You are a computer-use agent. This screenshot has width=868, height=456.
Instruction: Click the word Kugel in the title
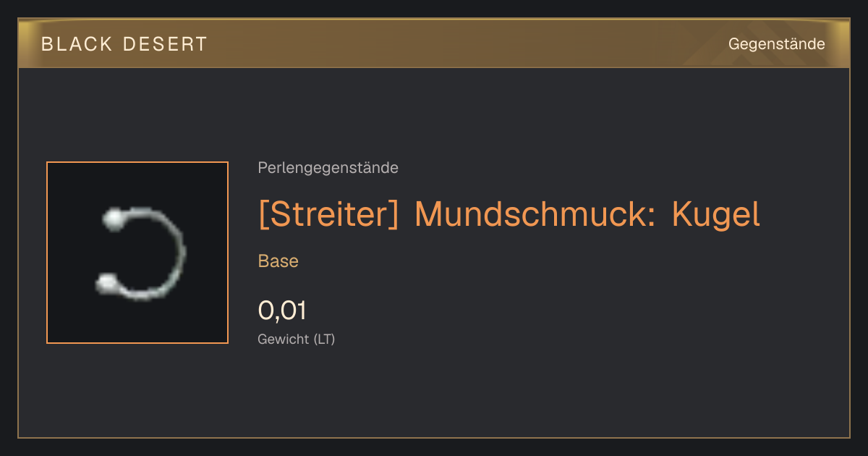click(x=716, y=214)
